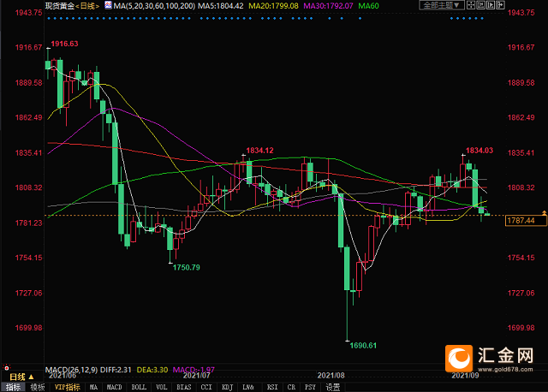
Task: Click the current price tag 1787.44
Action: 525,221
